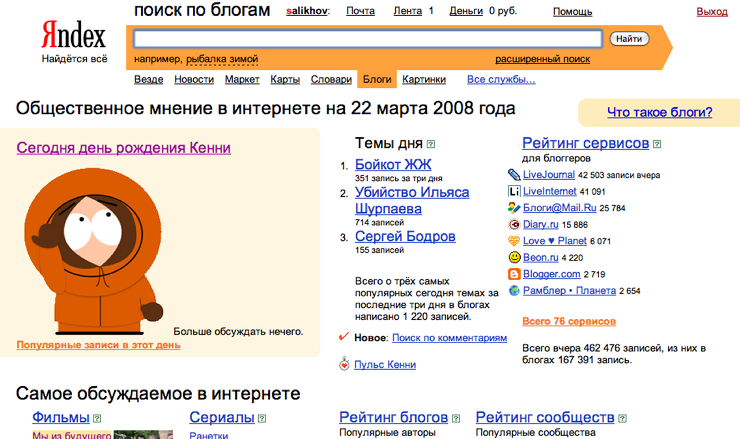Open the Рейтинг сообществ link
Image resolution: width=740 pixels, height=439 pixels.
[545, 417]
